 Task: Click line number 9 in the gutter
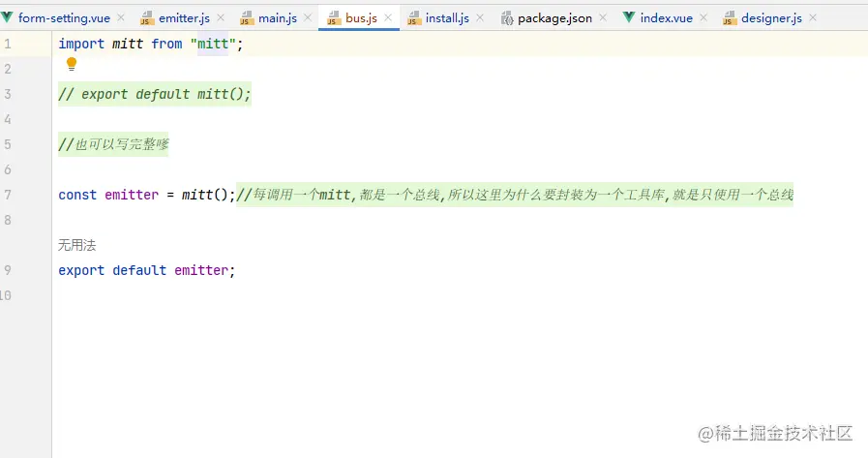click(x=8, y=270)
